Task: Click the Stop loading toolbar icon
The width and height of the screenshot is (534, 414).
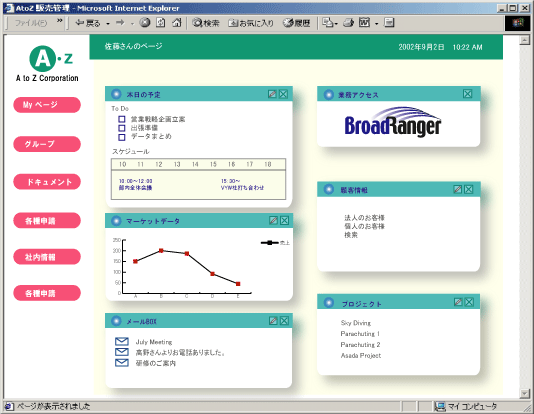Action: [145, 23]
